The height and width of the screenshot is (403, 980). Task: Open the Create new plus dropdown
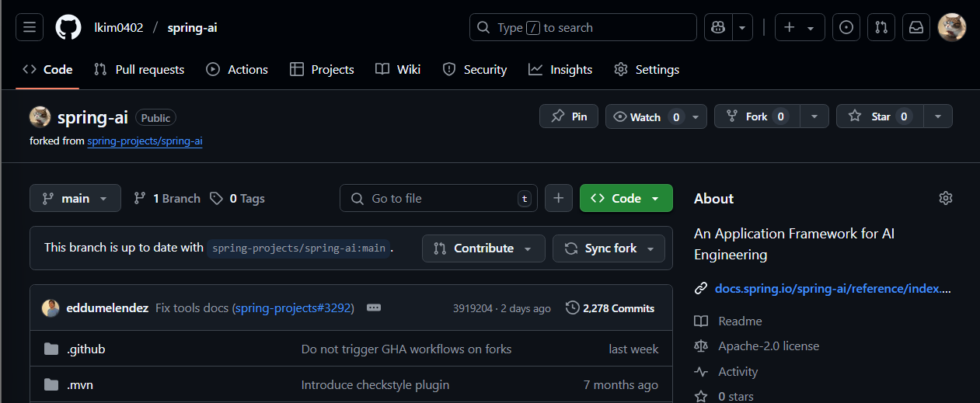point(800,27)
